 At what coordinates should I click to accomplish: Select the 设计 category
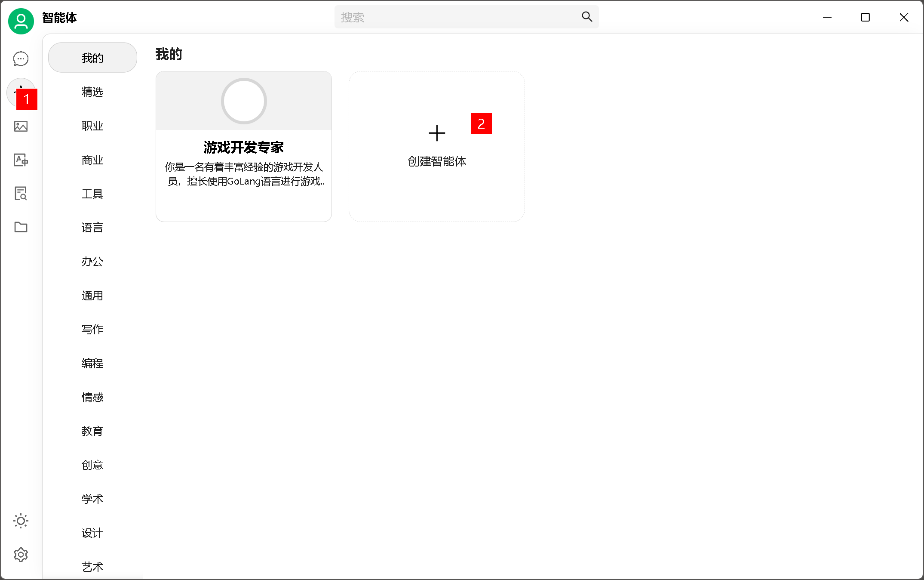point(92,533)
